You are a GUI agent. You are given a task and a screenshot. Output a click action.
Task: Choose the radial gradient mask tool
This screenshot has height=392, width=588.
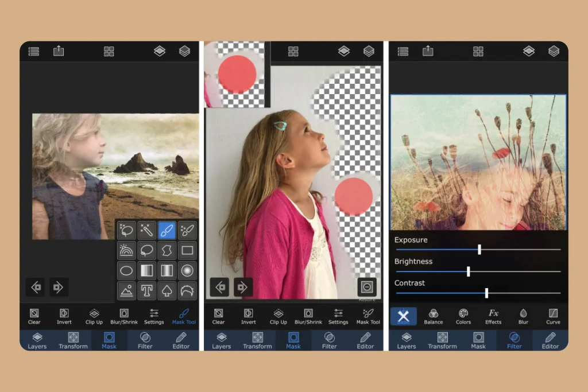(187, 270)
